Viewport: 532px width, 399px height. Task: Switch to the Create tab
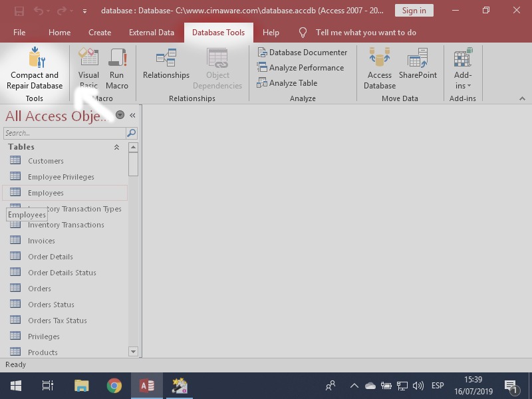[x=100, y=32]
